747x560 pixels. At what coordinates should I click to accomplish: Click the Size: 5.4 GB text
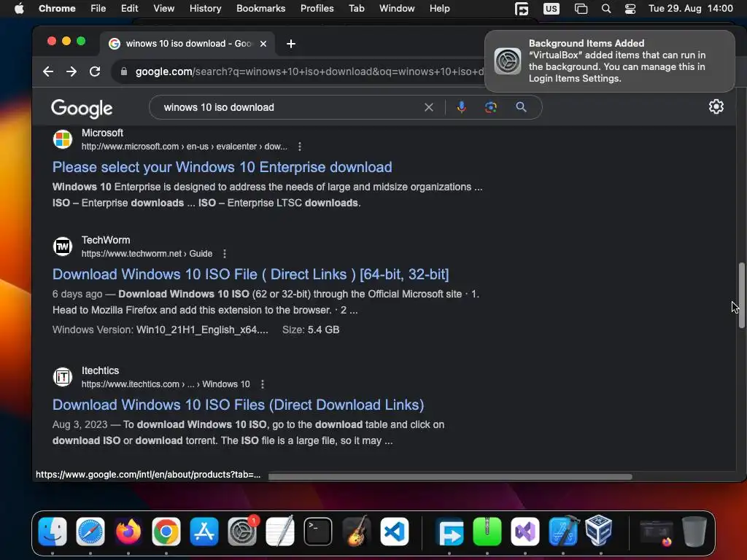coord(311,330)
